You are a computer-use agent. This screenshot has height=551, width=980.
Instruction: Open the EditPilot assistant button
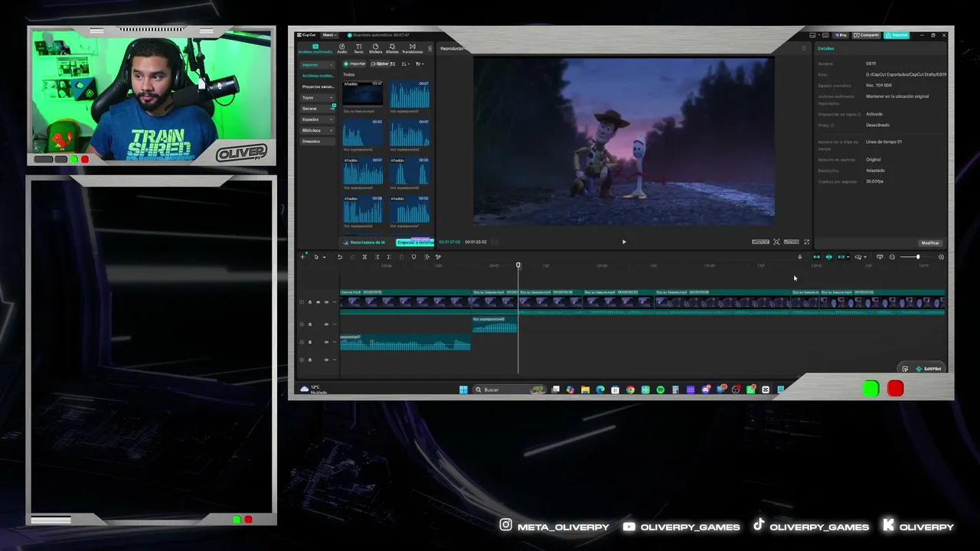point(927,369)
